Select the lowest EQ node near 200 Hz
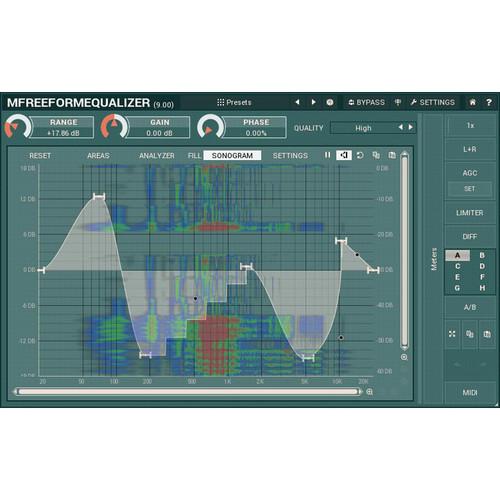500x500 pixels. (145, 355)
